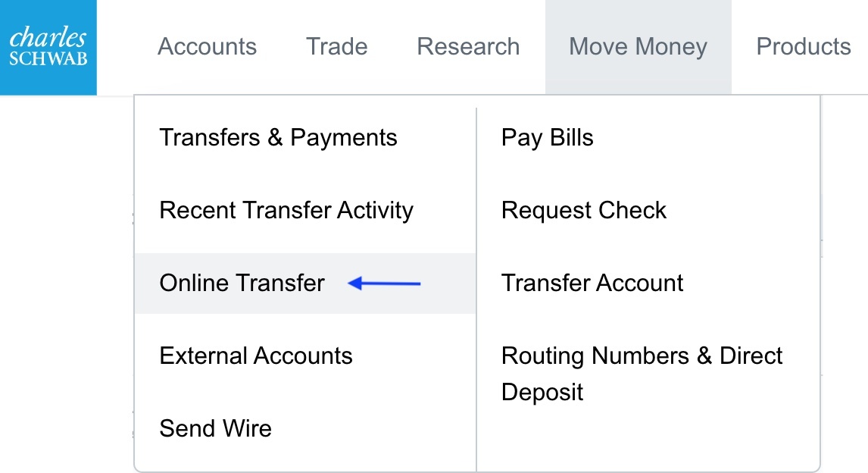868x473 pixels.
Task: Click the Charles Schwab logo
Action: pyautogui.click(x=48, y=47)
